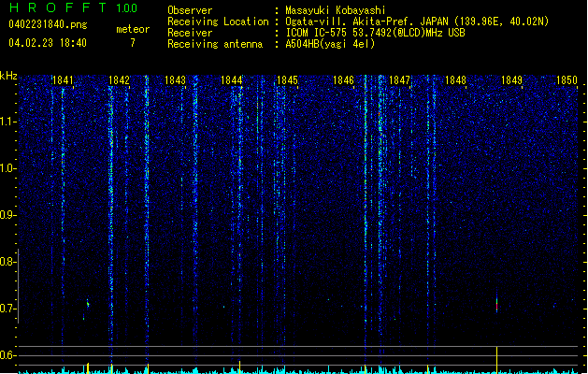Image resolution: width=588 pixels, height=374 pixels.
Task: Click the 0.7 kHz frequency tick label
Action: point(7,309)
